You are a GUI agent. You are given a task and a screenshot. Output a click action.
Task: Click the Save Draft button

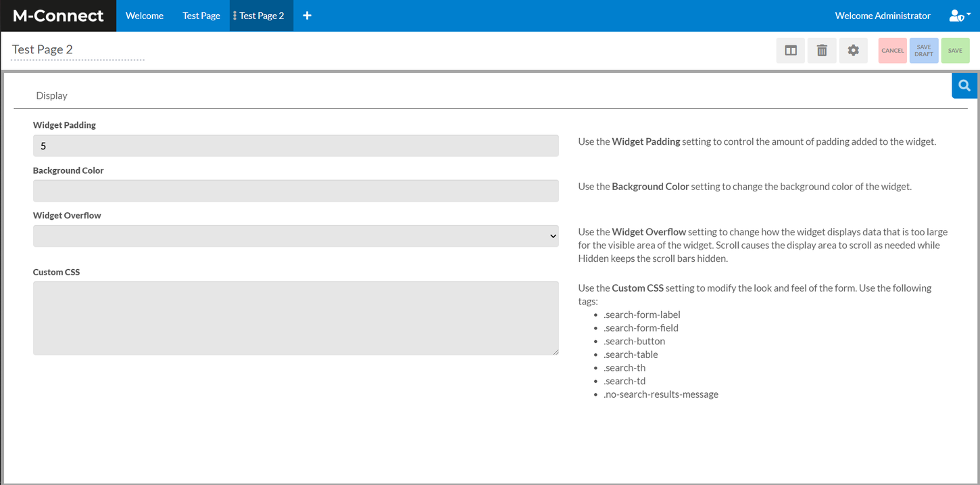coord(923,50)
